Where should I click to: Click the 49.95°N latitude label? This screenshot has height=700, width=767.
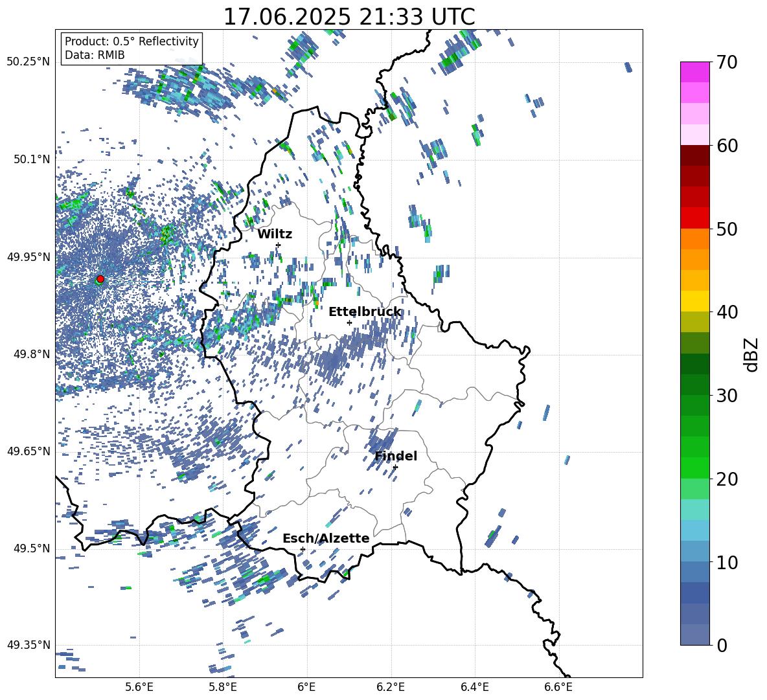[29, 257]
